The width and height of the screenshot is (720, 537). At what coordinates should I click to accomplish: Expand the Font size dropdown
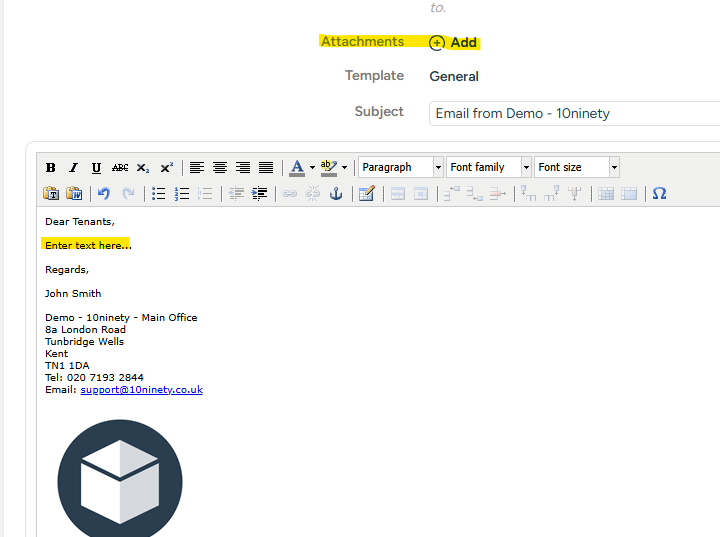pyautogui.click(x=577, y=168)
